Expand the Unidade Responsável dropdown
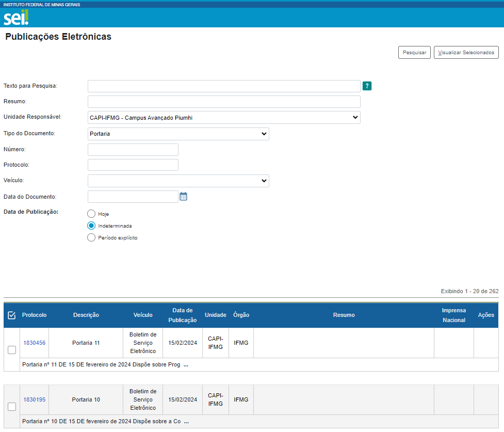504x432 pixels. point(224,118)
